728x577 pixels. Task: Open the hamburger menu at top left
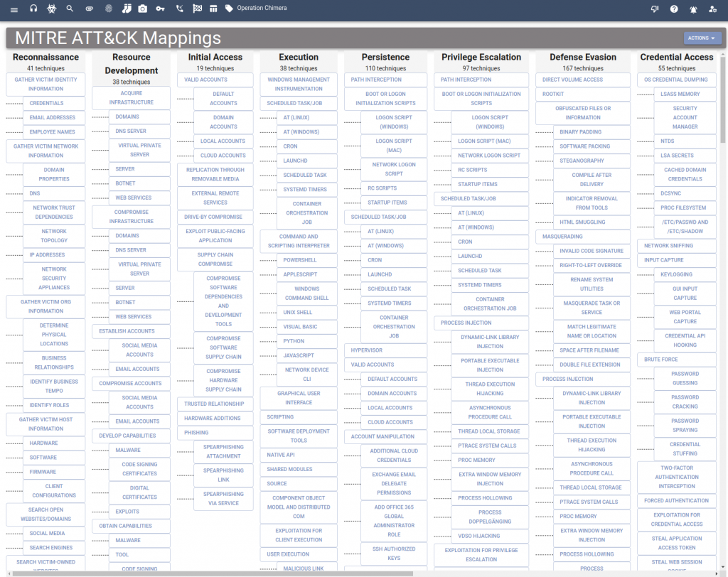[13, 10]
